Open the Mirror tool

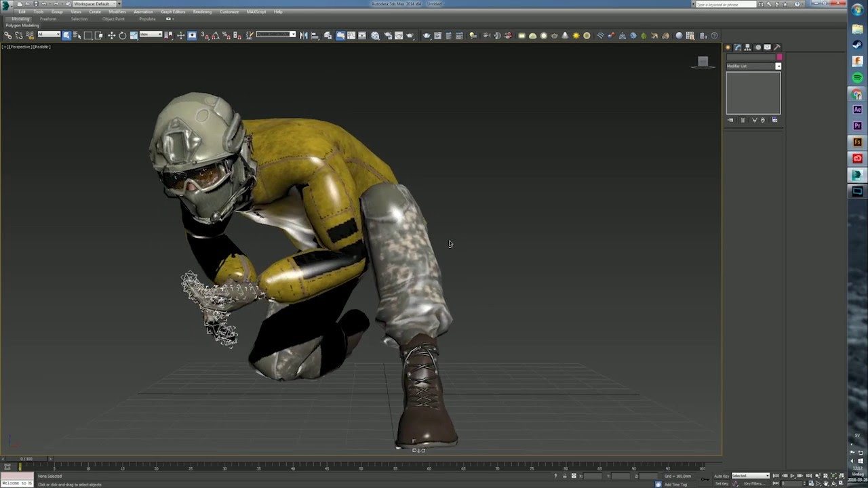303,35
